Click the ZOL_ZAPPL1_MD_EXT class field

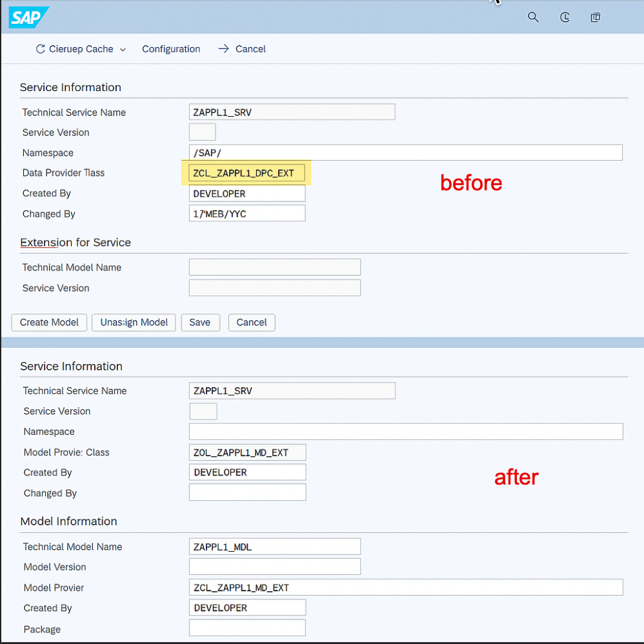pyautogui.click(x=248, y=452)
